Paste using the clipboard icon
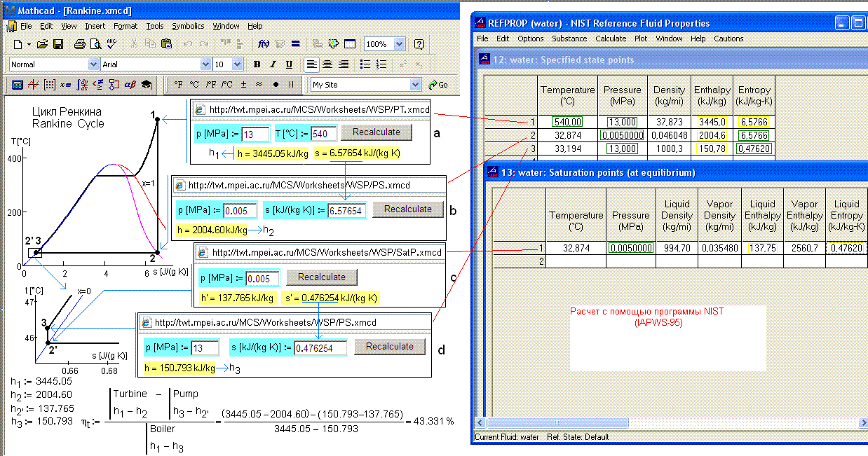 point(166,44)
